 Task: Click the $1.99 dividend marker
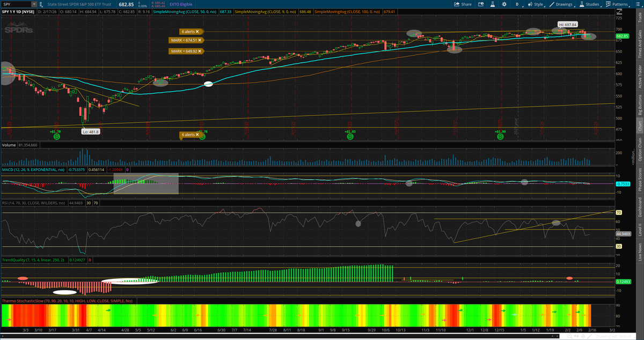pyautogui.click(x=500, y=137)
